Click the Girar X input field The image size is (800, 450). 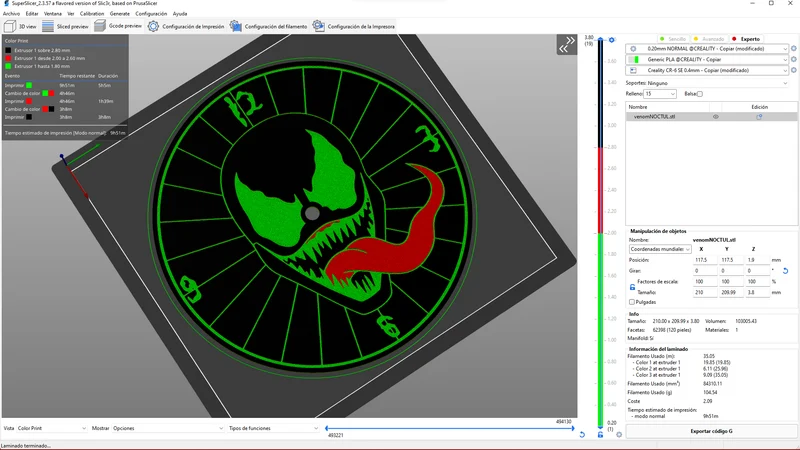click(705, 271)
